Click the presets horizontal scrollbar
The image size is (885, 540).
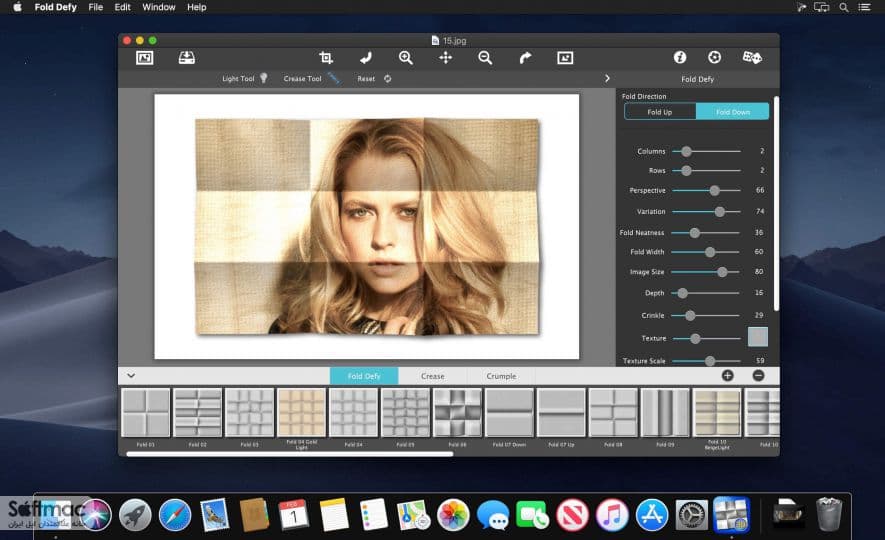coord(290,453)
